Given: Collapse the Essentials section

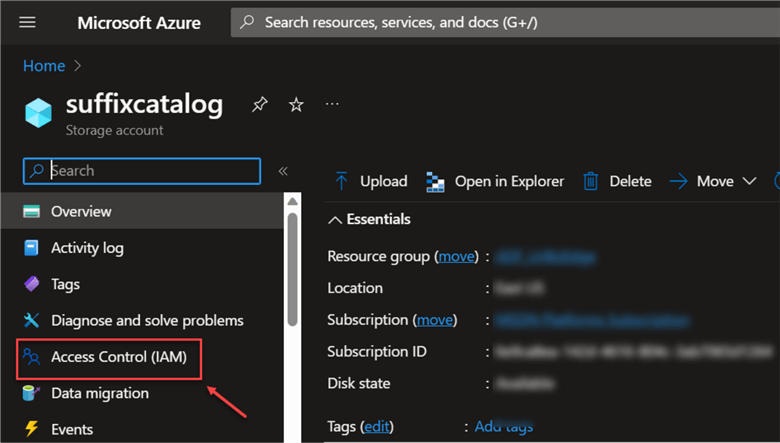Looking at the screenshot, I should tap(370, 219).
